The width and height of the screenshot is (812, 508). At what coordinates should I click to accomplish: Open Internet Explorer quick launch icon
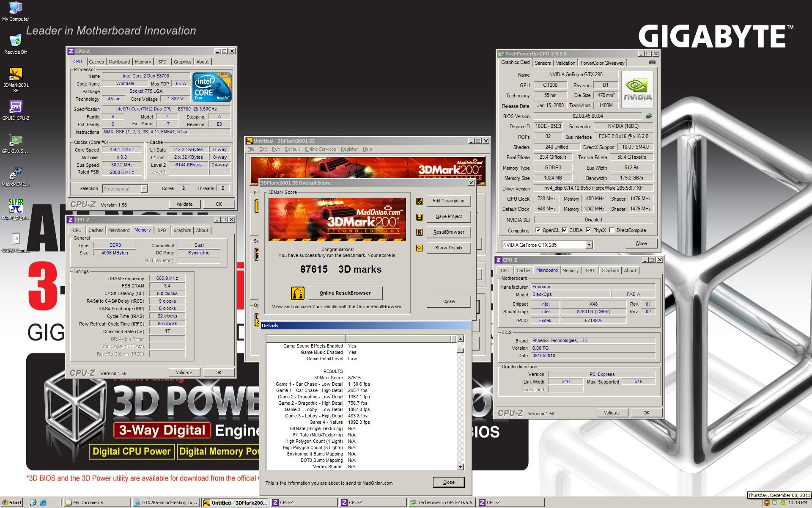click(43, 502)
